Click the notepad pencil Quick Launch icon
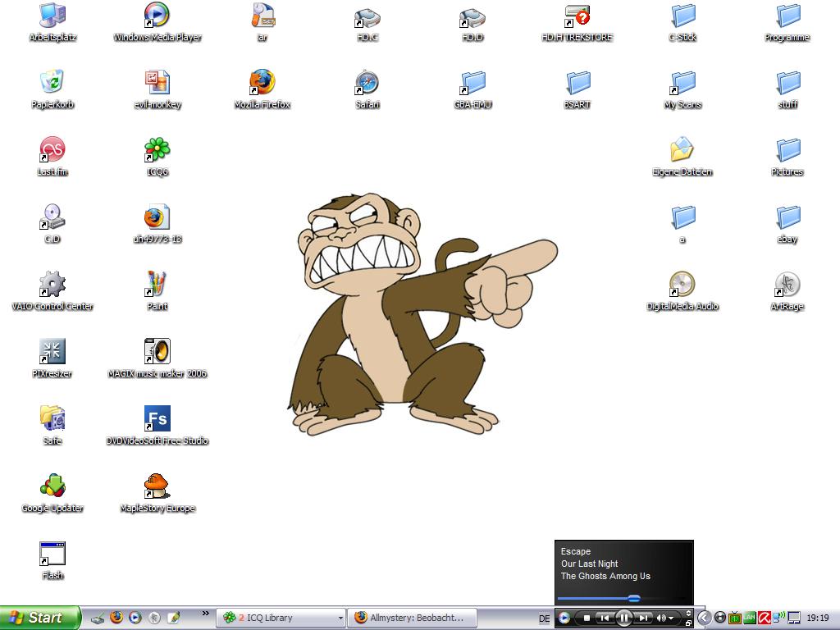Image resolution: width=840 pixels, height=630 pixels. coord(173,618)
